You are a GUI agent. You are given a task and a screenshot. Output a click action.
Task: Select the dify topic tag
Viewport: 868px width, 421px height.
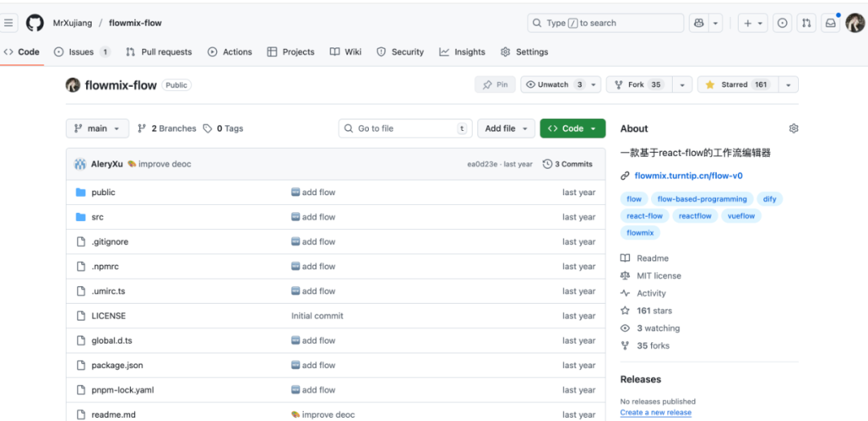point(769,199)
